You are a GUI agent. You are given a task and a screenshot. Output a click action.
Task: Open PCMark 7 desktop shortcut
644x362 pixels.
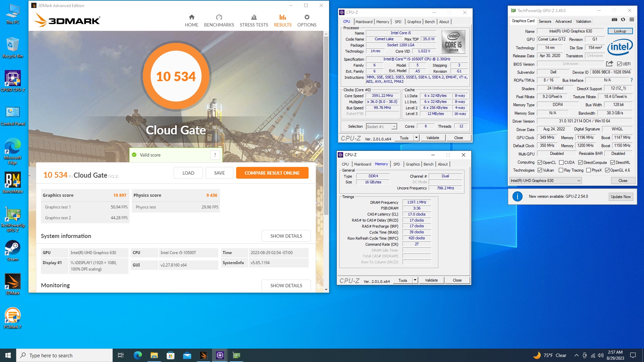click(13, 318)
